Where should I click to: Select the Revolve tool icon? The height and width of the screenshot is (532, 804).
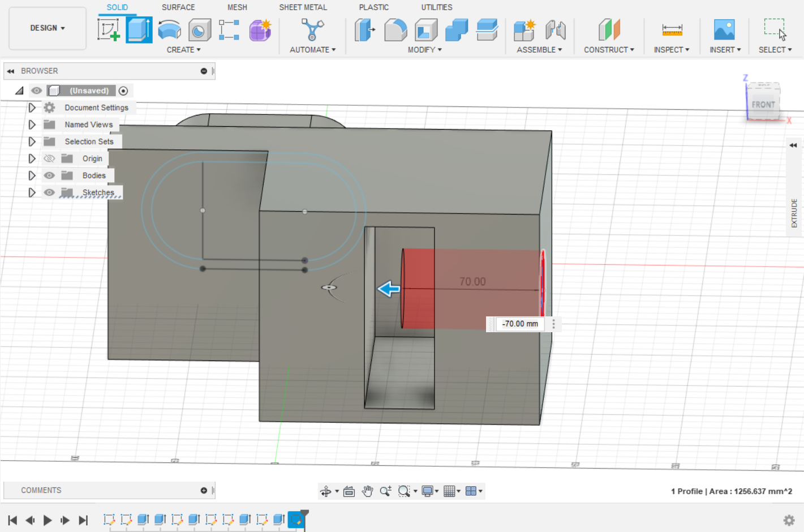pyautogui.click(x=169, y=29)
